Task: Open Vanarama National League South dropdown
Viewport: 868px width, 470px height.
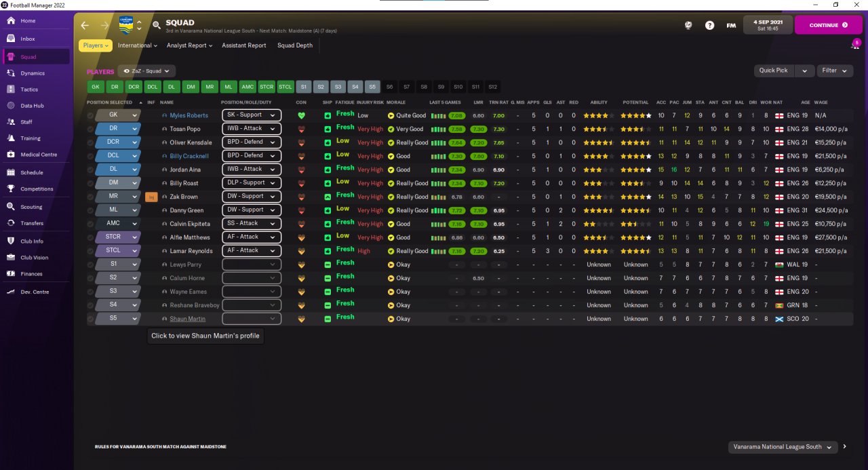Action: [x=783, y=447]
